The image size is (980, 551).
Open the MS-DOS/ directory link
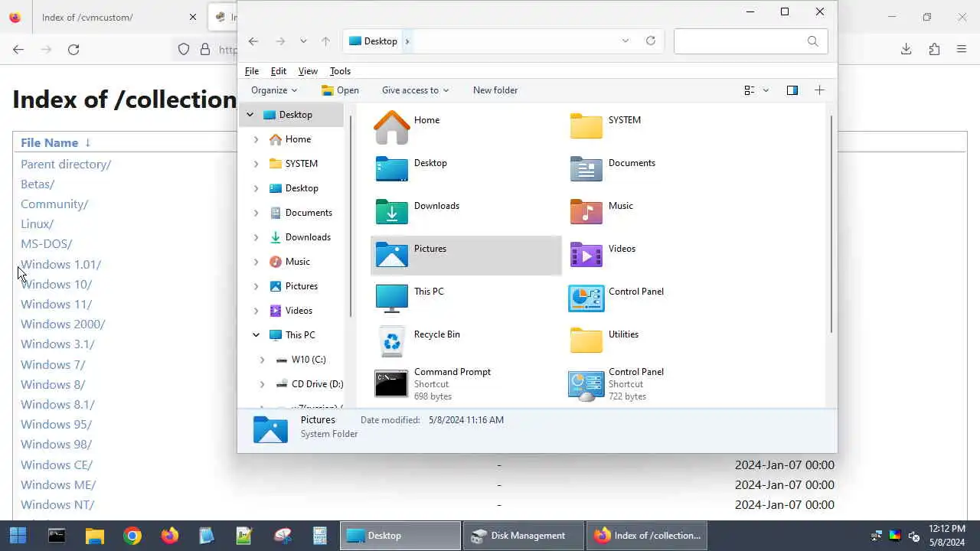point(46,244)
